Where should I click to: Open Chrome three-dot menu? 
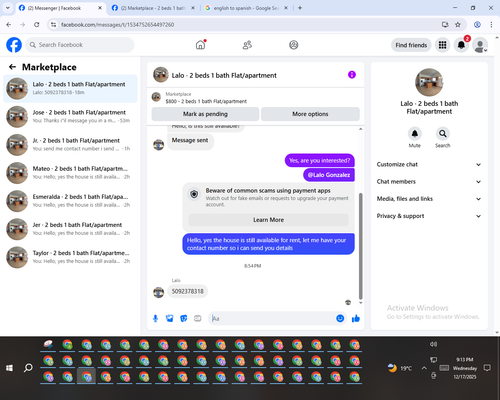coord(491,25)
